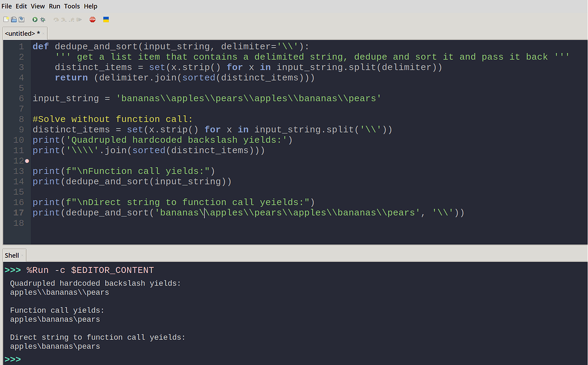Click the red Stop button
Image resolution: width=588 pixels, height=365 pixels.
tap(93, 19)
